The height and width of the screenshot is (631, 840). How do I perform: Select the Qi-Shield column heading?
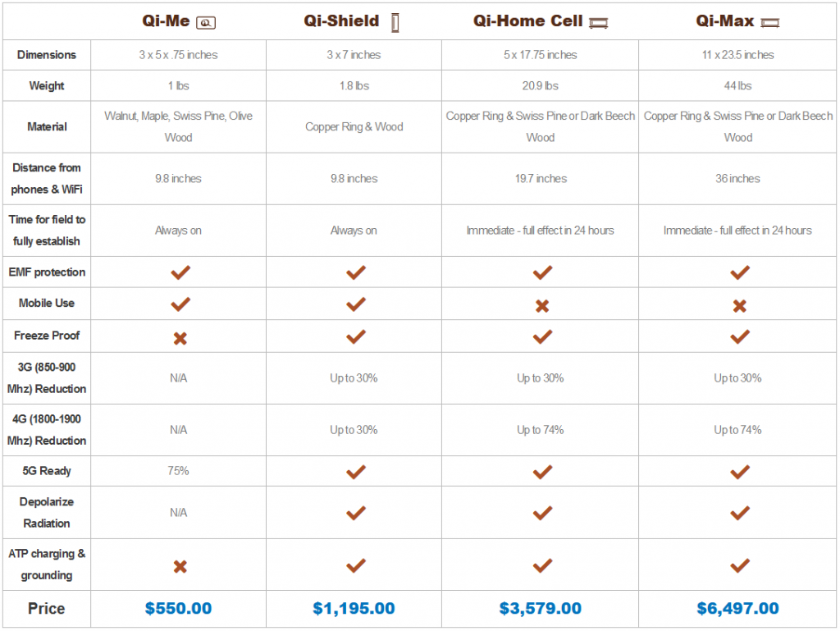342,21
